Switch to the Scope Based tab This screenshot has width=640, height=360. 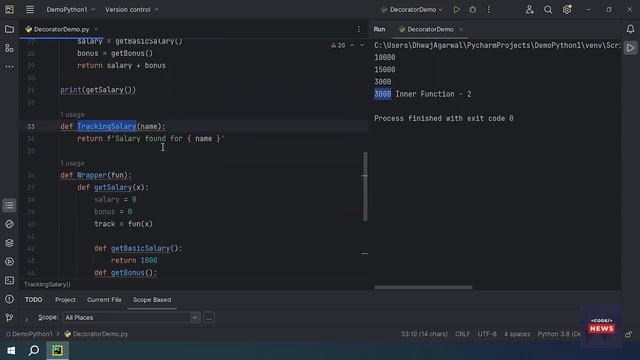[152, 300]
